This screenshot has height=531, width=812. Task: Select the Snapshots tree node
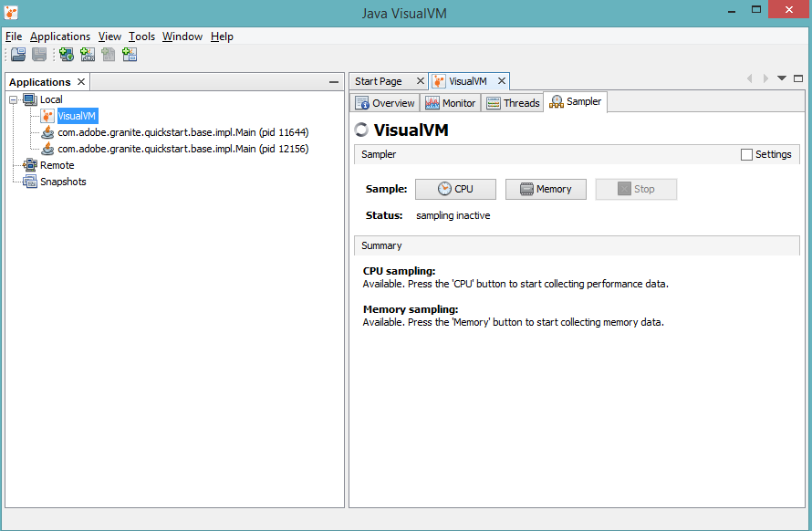pos(63,182)
